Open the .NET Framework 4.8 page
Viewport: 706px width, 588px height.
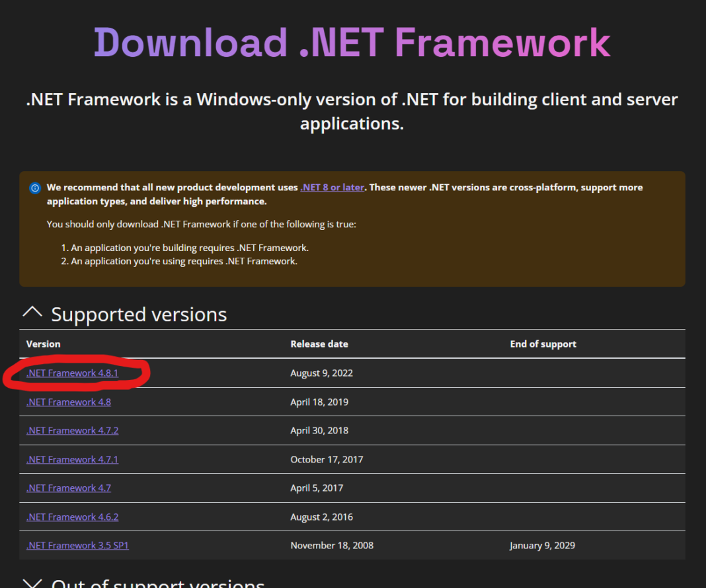click(x=68, y=402)
